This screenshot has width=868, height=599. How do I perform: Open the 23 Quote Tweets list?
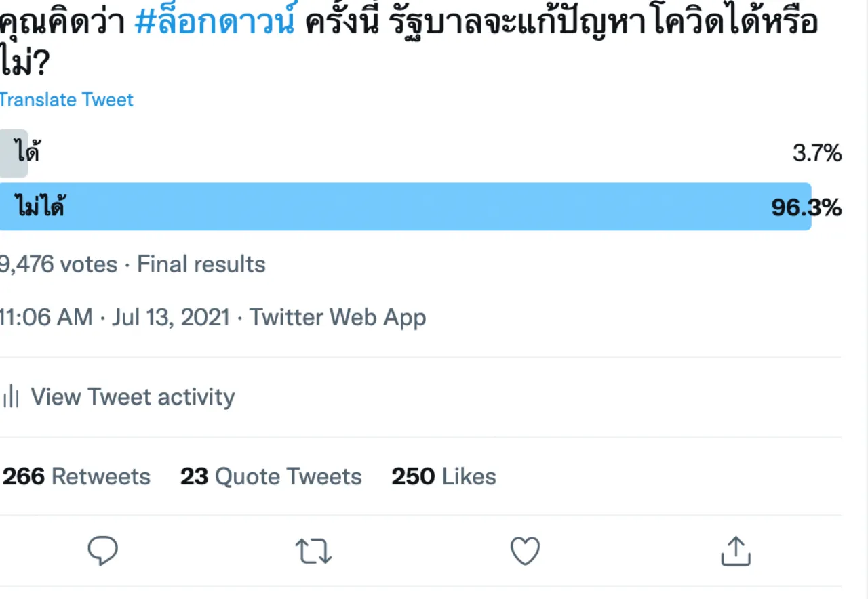tap(271, 476)
